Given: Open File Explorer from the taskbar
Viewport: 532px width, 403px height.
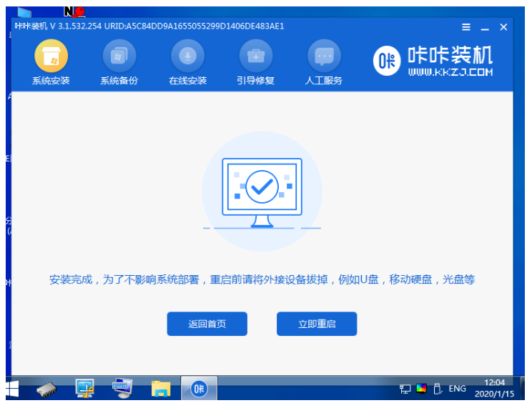Looking at the screenshot, I should click(x=161, y=389).
